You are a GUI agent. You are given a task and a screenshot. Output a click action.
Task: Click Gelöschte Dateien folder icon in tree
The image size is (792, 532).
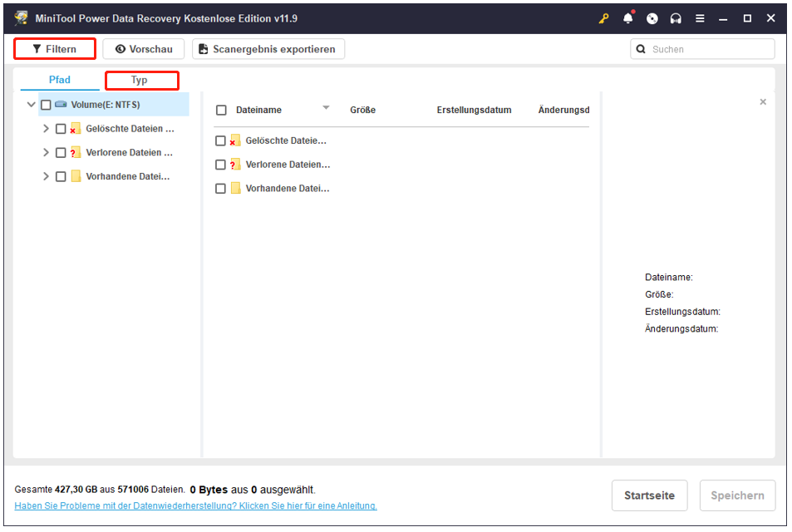pyautogui.click(x=76, y=128)
